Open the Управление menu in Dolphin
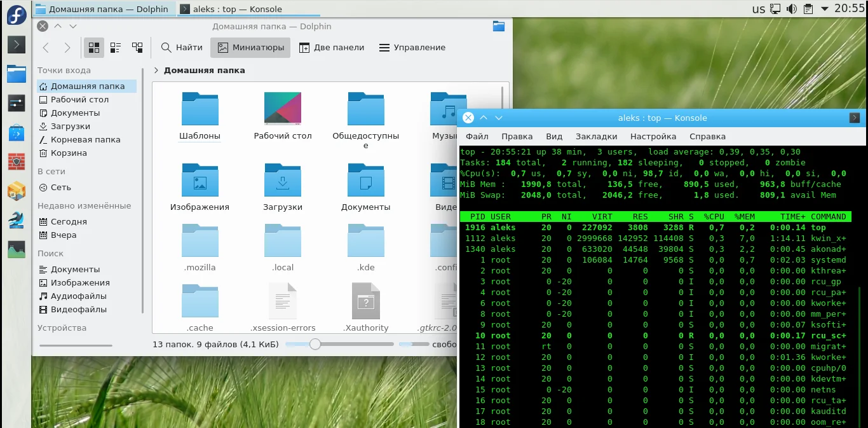The width and height of the screenshot is (868, 428). point(412,48)
